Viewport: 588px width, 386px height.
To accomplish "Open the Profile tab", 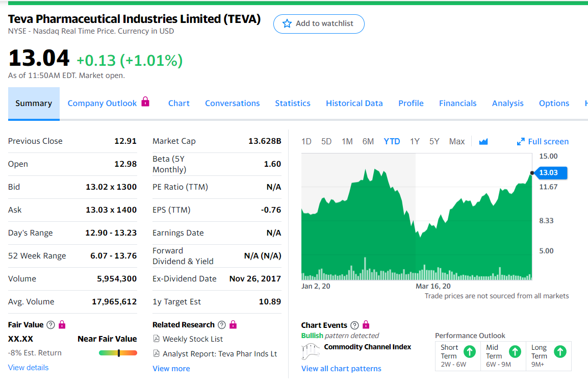I will pyautogui.click(x=411, y=104).
